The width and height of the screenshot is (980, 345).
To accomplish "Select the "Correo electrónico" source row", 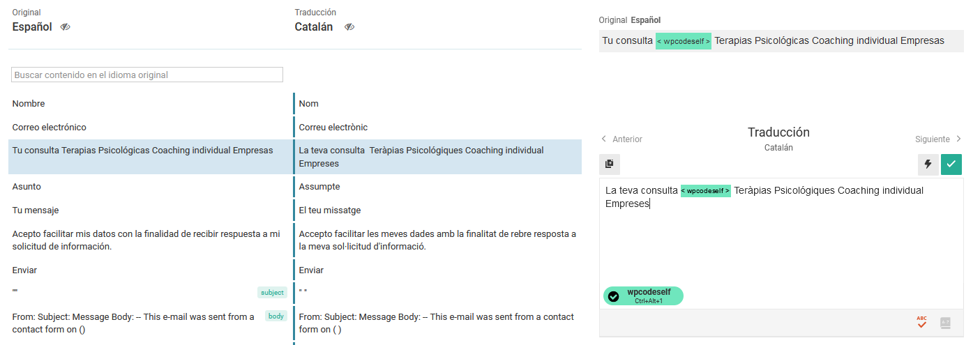I will tap(49, 128).
